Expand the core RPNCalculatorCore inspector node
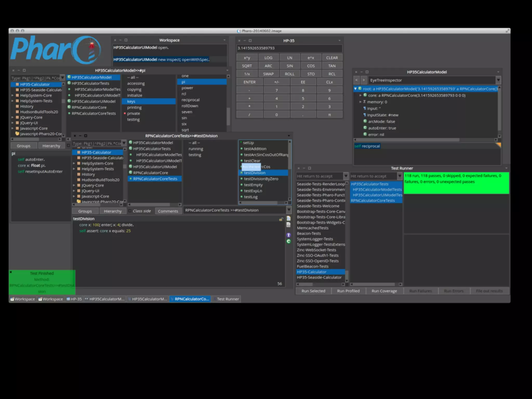532x399 pixels. click(360, 95)
